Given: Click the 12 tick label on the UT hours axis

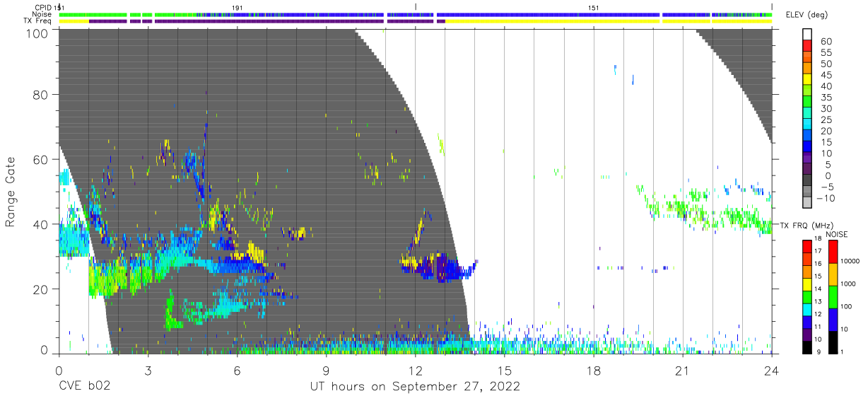Looking at the screenshot, I should click(415, 370).
